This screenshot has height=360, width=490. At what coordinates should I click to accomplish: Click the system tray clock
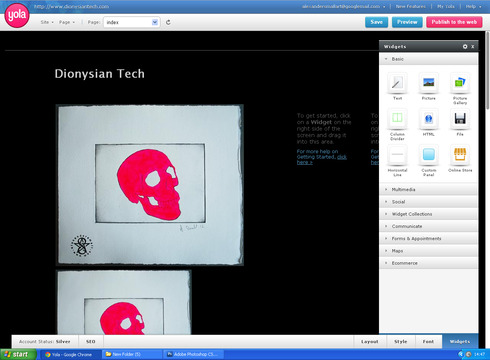coord(479,354)
